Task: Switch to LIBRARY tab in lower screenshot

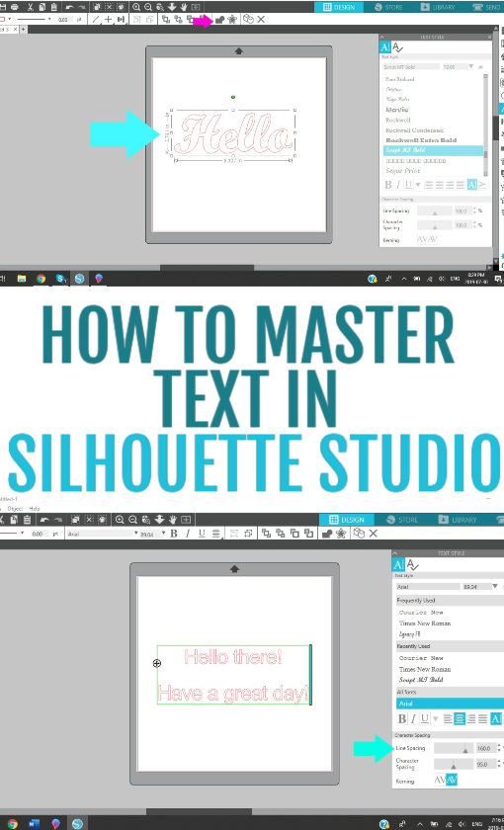Action: [x=458, y=520]
